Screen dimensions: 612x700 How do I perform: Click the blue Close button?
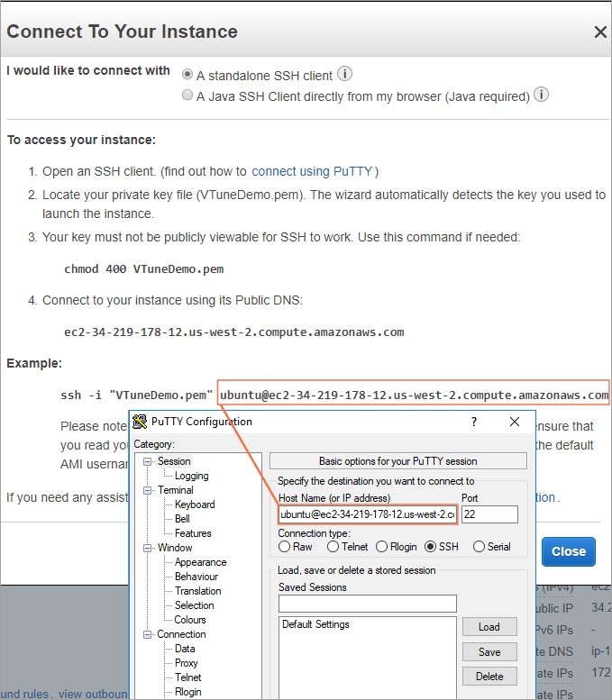568,551
